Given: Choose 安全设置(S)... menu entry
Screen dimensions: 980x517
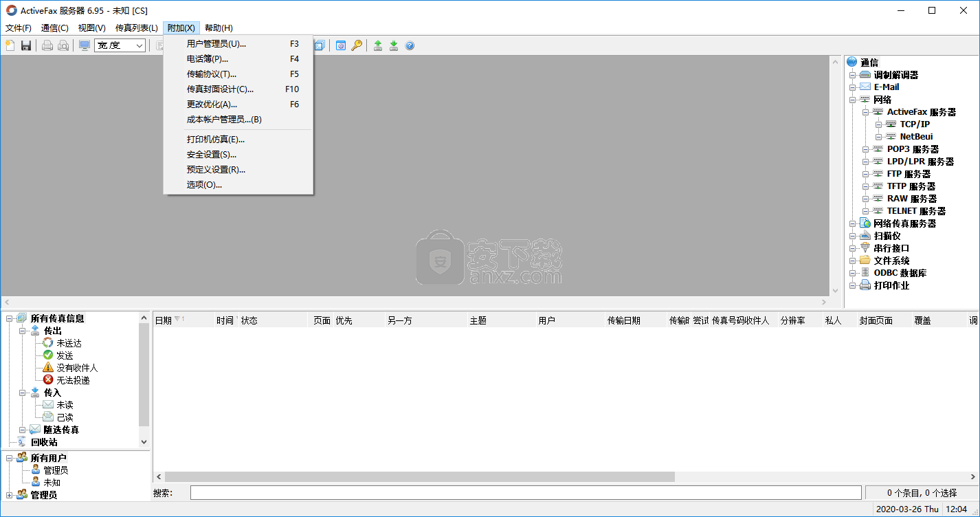Looking at the screenshot, I should click(x=238, y=155).
